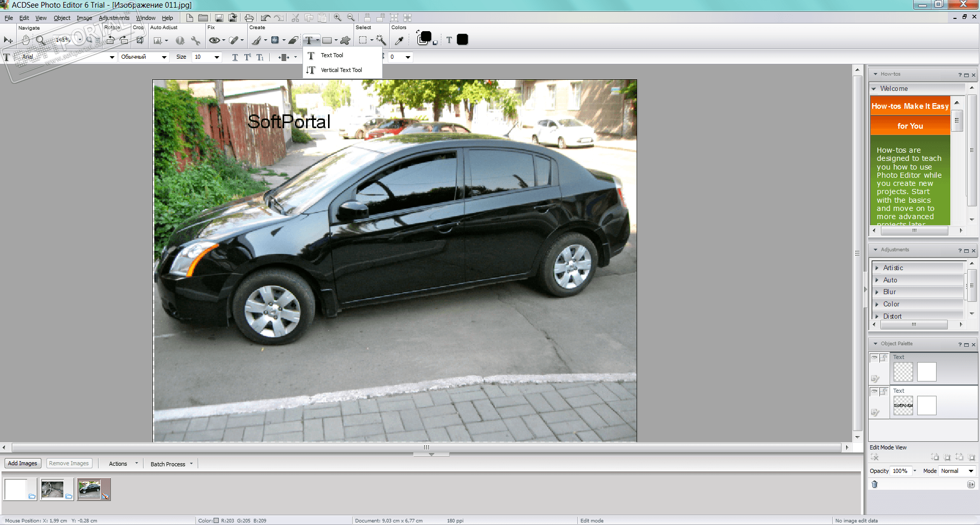Open the Adjustments menu
This screenshot has height=525, width=980.
(x=114, y=18)
